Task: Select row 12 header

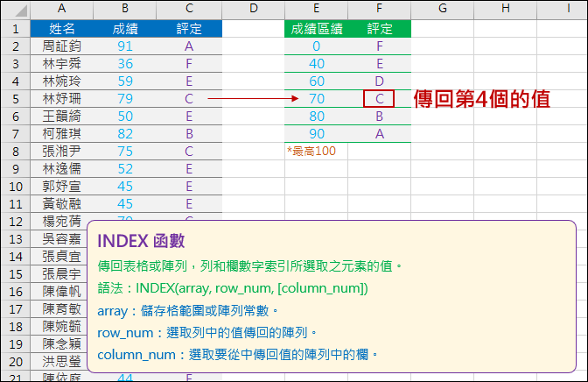Action: point(16,222)
